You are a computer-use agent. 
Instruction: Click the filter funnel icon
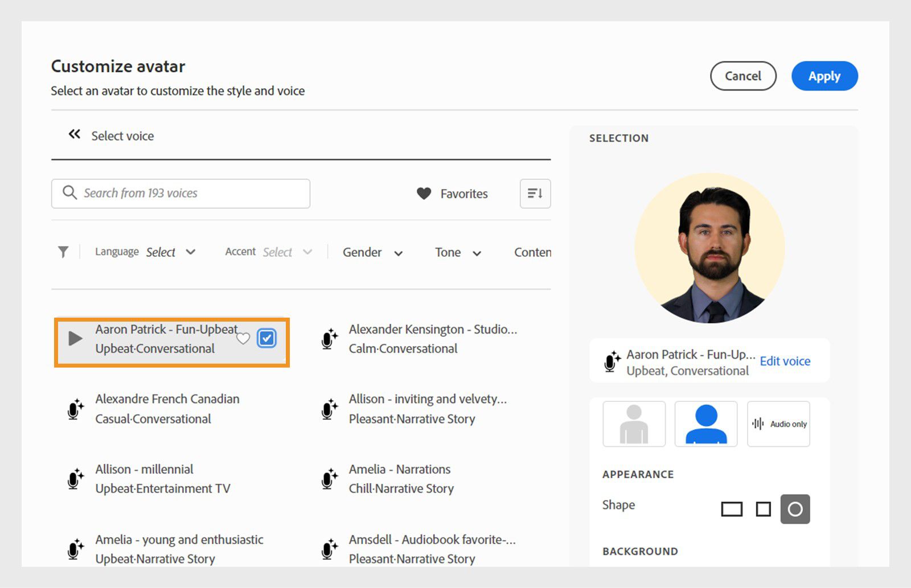coord(63,252)
